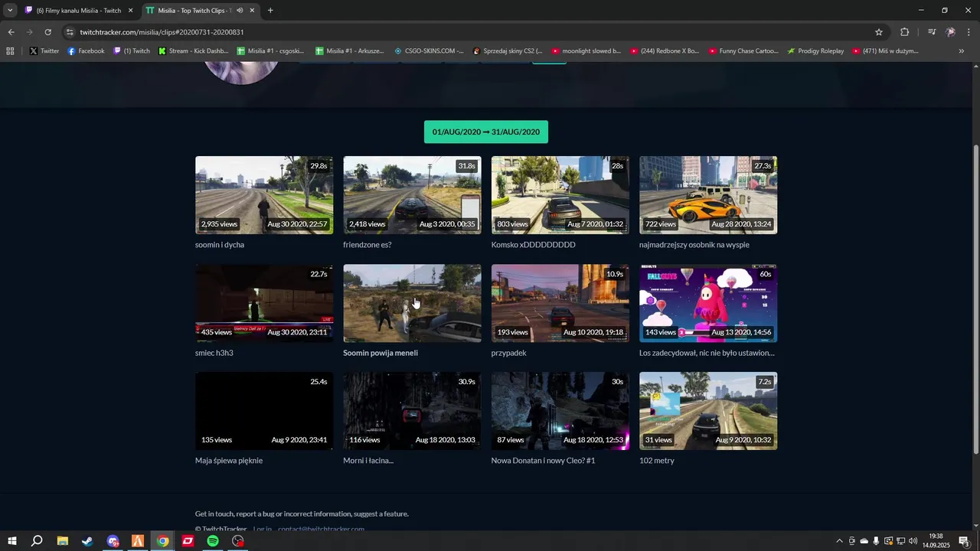Open Windows search from the taskbar

point(37,541)
